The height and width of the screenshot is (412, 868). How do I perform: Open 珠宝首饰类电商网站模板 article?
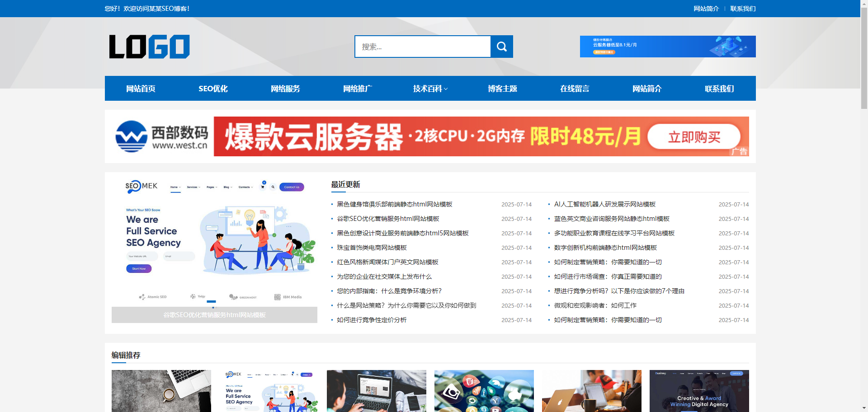tap(372, 248)
